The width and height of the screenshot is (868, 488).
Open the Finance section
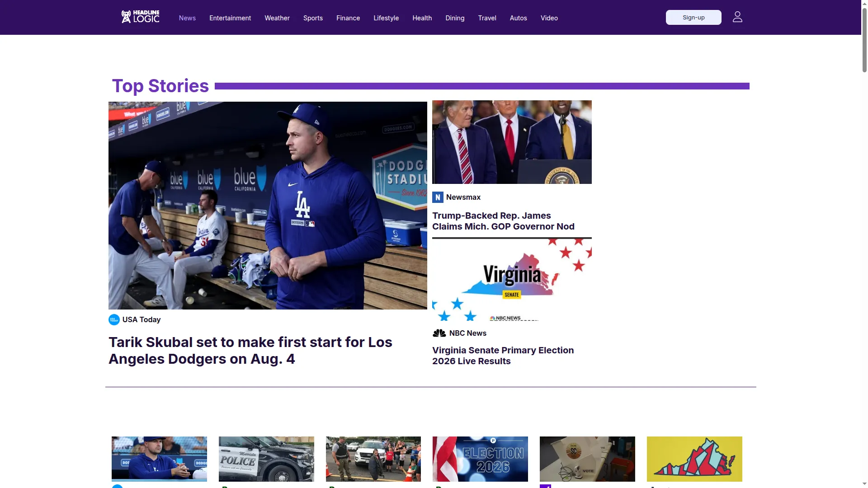coord(348,18)
